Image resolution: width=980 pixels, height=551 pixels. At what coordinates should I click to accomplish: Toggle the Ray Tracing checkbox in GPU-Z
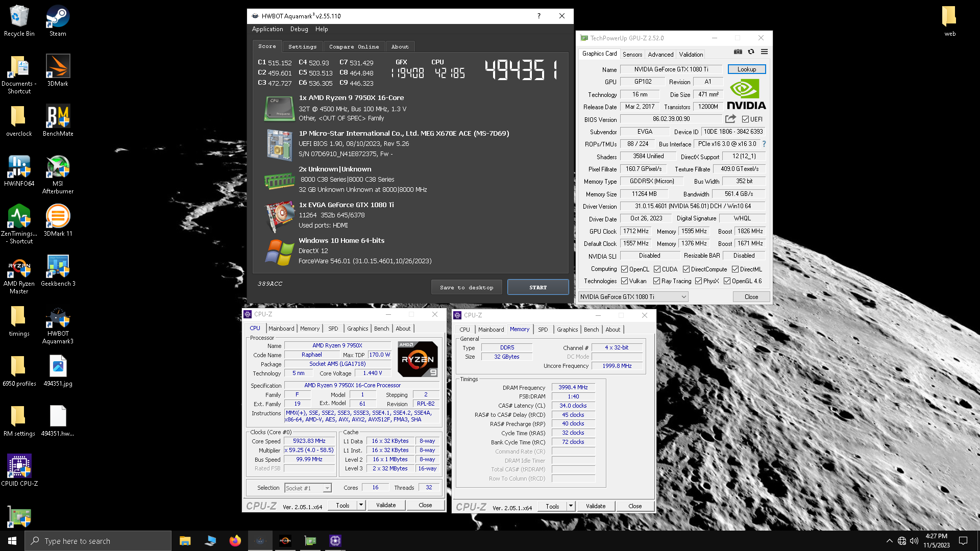pyautogui.click(x=656, y=281)
